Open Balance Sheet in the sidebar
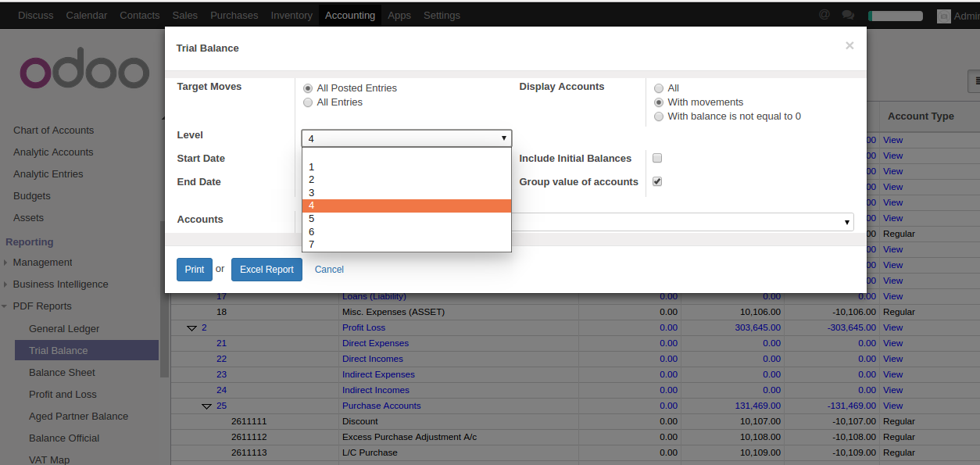 click(62, 373)
